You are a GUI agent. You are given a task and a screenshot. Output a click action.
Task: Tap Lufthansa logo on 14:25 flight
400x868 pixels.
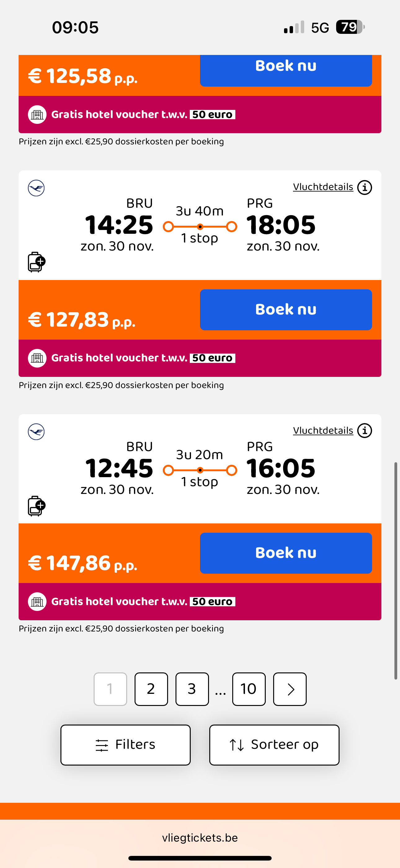click(x=36, y=188)
